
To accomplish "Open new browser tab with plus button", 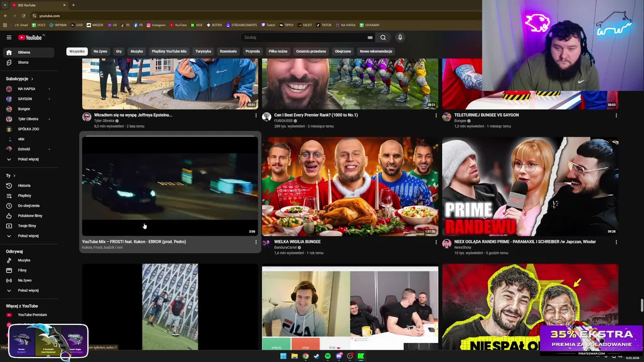I will [x=73, y=5].
